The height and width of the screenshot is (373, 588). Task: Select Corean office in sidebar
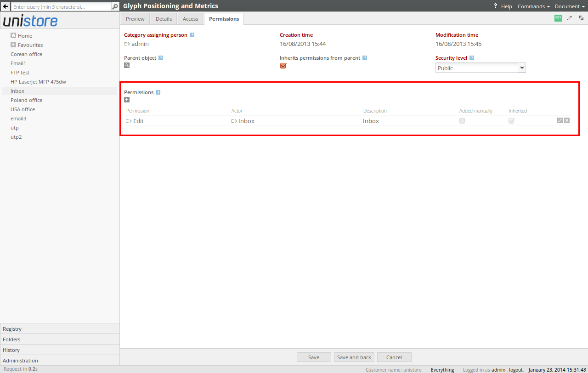[x=27, y=54]
